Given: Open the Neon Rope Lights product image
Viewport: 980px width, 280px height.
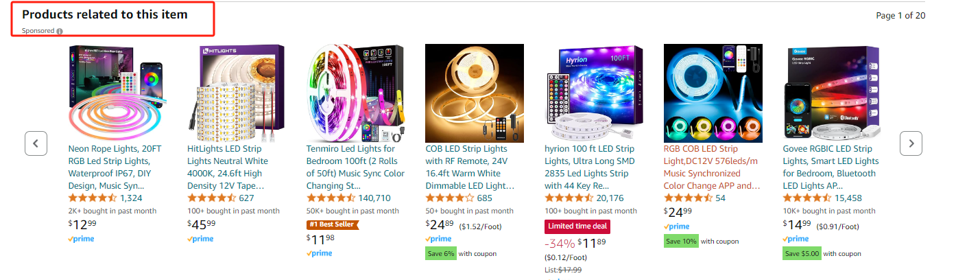Looking at the screenshot, I should [x=117, y=93].
